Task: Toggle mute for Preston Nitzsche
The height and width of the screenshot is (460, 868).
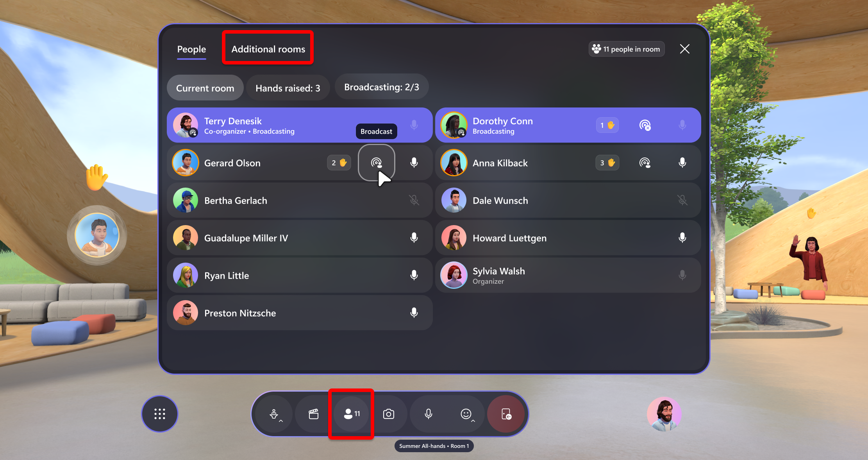Action: 415,313
